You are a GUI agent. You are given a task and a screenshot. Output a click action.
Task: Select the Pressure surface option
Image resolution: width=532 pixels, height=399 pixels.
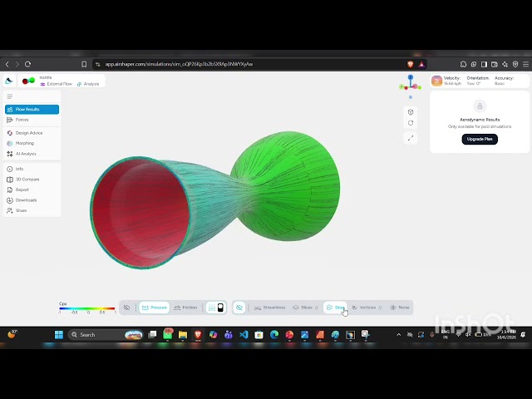click(x=154, y=308)
